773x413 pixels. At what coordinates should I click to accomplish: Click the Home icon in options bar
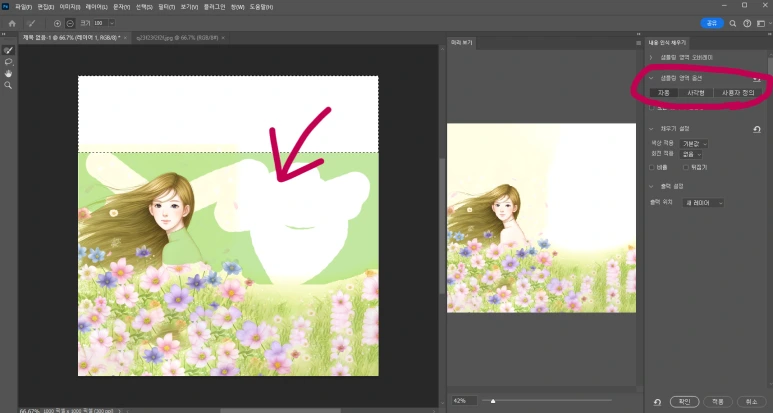tap(12, 22)
